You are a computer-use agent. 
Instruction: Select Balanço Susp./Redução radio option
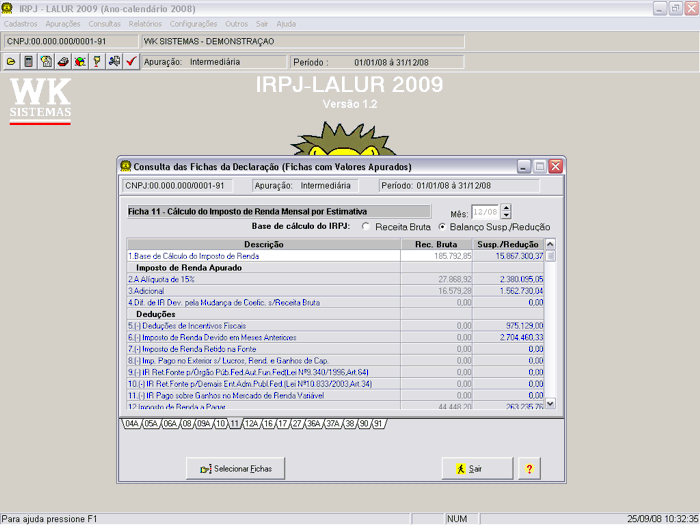tap(443, 227)
